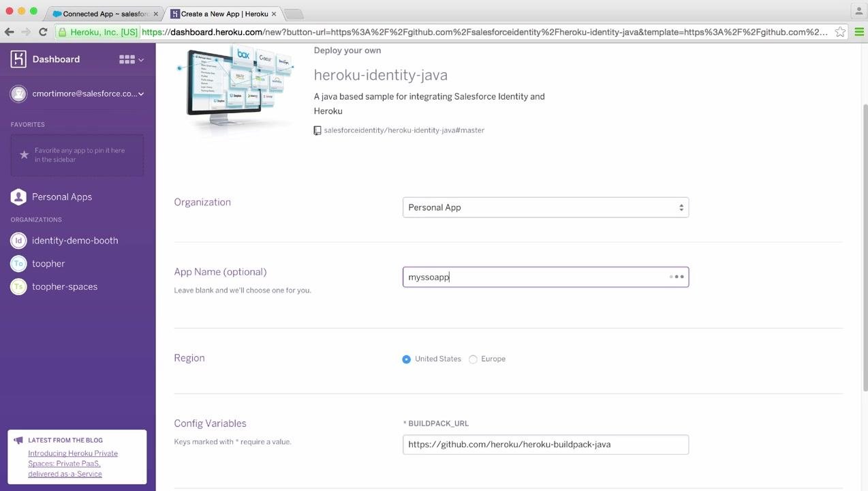Image resolution: width=868 pixels, height=491 pixels.
Task: Close the Create a New App tab
Action: (x=274, y=14)
